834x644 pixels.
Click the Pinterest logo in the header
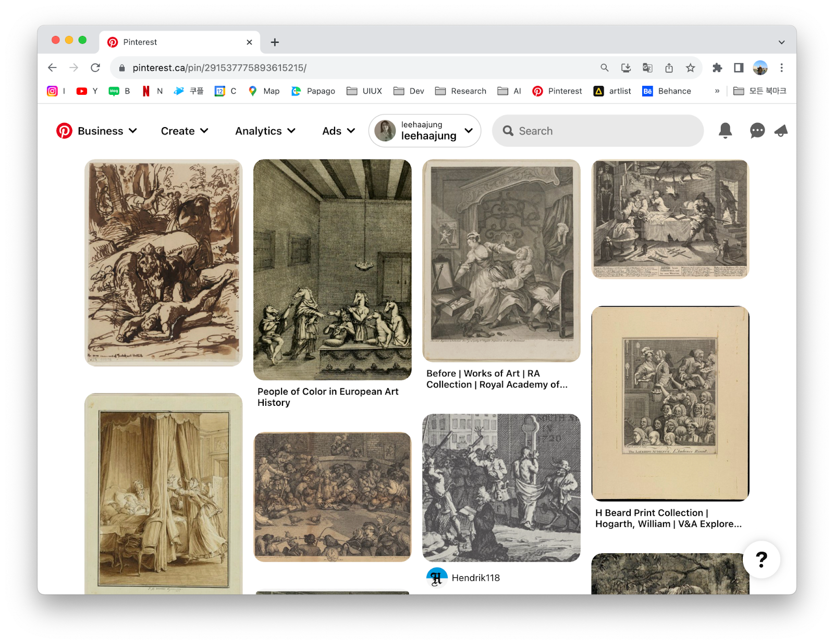[x=64, y=131]
